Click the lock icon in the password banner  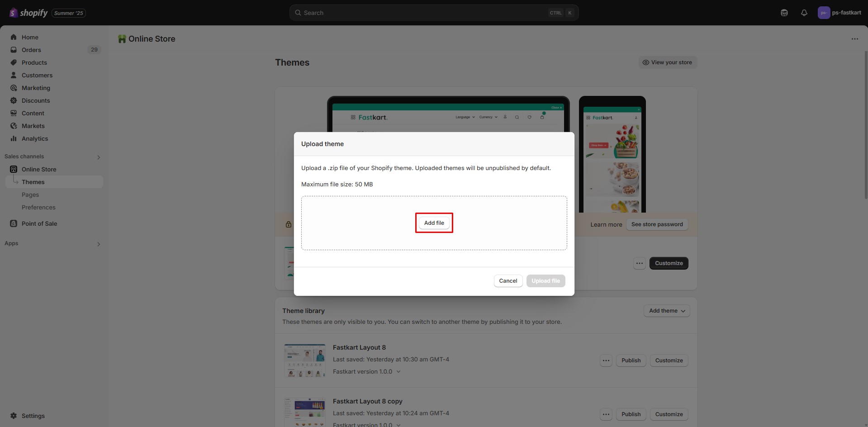289,224
